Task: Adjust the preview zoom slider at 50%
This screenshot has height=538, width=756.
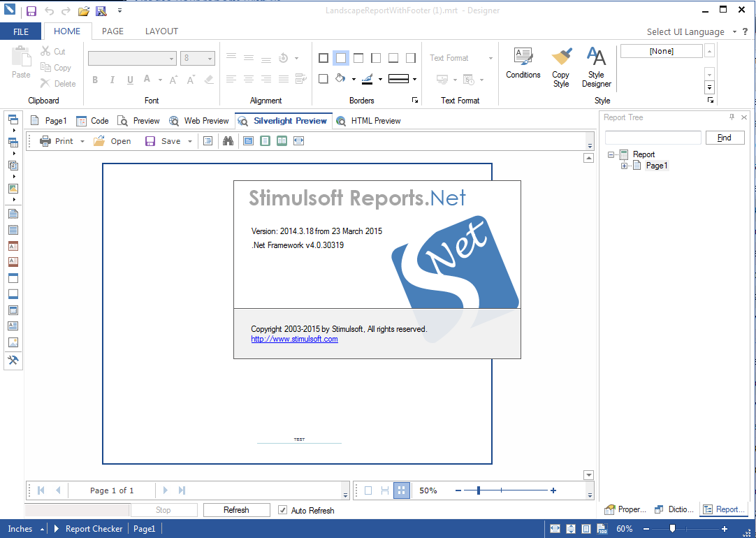Action: click(479, 490)
